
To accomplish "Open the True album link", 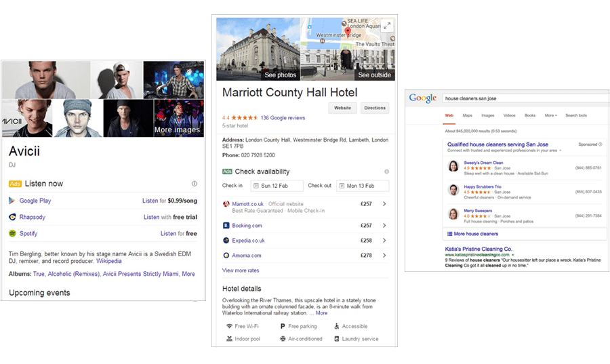I will (39, 274).
